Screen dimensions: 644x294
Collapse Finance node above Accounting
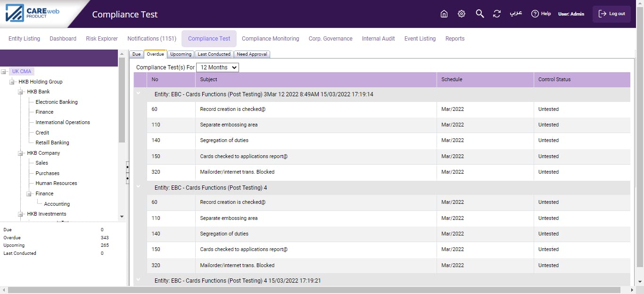(30, 194)
